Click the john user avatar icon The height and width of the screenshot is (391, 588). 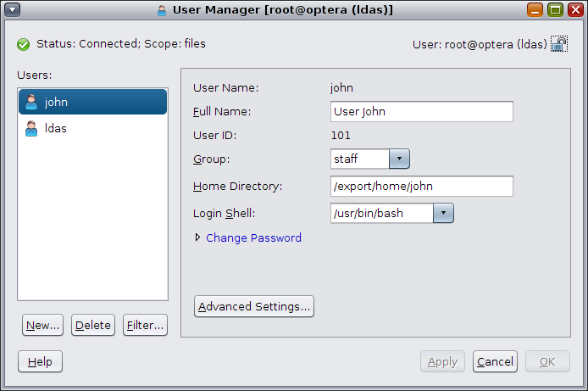coord(31,102)
